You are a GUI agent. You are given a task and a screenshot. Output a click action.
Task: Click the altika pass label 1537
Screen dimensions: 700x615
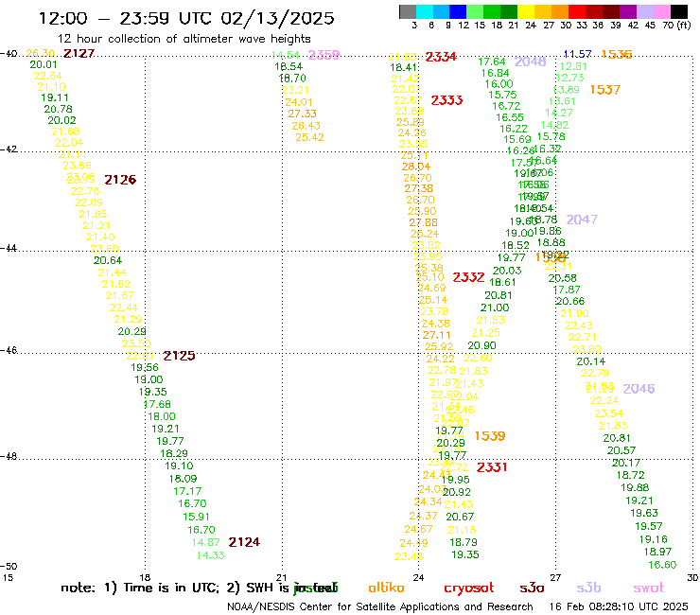pos(605,90)
